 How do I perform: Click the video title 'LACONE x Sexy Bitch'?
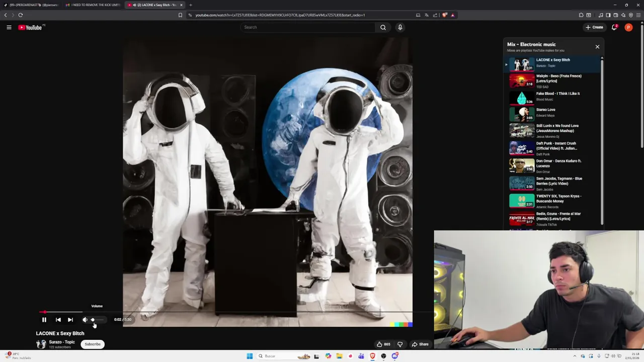(x=60, y=333)
